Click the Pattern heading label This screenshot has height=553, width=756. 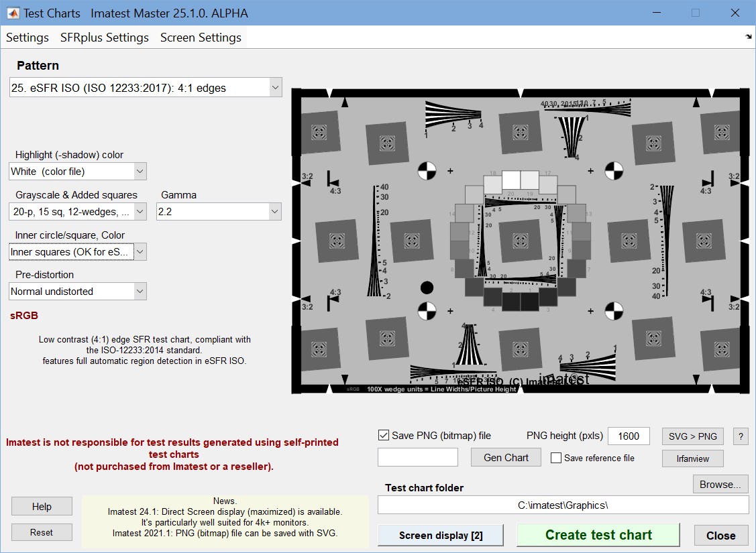[38, 66]
